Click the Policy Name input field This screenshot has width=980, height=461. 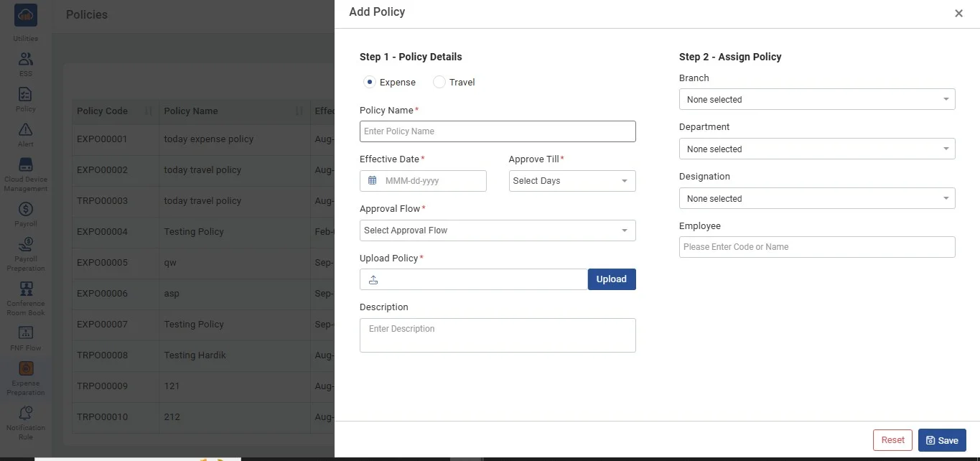[x=497, y=131]
